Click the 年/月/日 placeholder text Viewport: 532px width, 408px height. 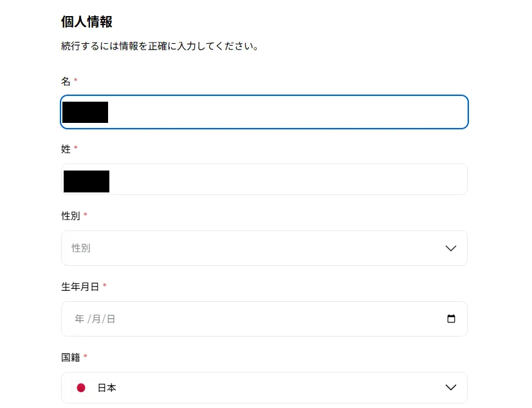coord(95,319)
